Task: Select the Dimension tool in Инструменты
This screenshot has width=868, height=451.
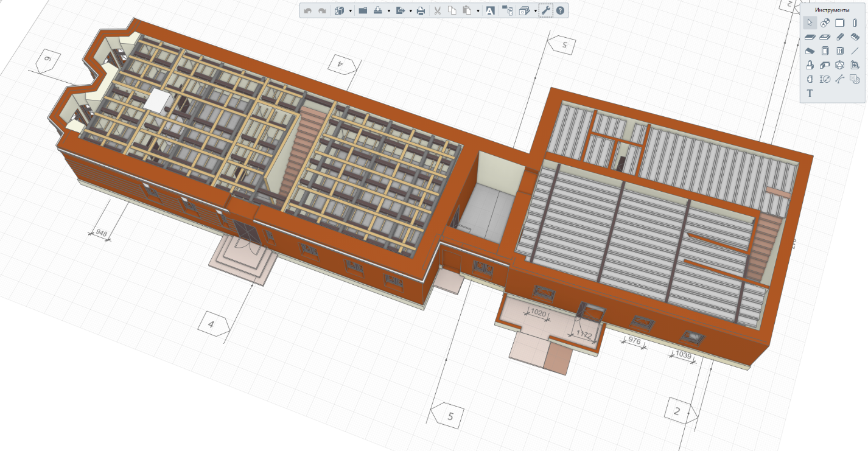Action: pyautogui.click(x=825, y=79)
